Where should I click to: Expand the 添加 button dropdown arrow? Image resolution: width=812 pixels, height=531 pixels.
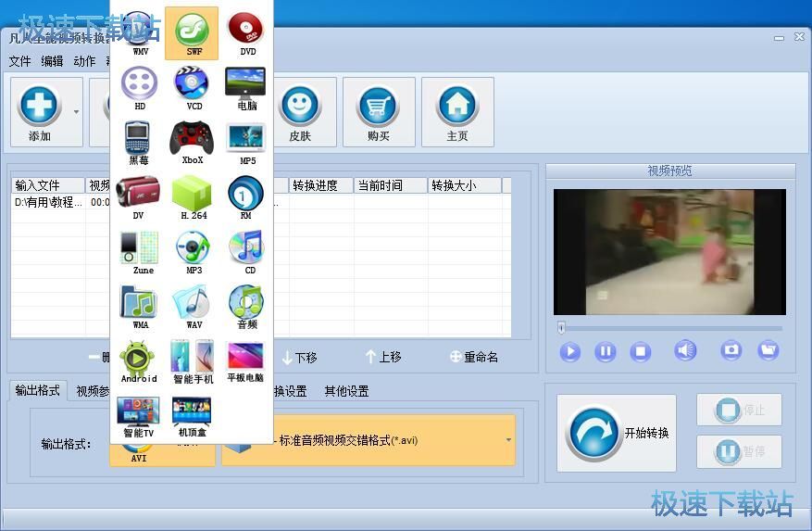coord(76,112)
